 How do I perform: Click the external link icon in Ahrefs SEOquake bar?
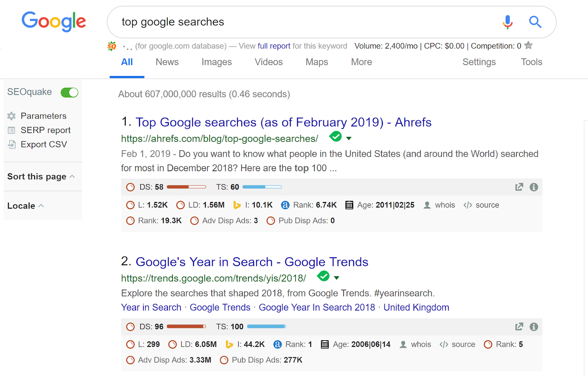519,187
